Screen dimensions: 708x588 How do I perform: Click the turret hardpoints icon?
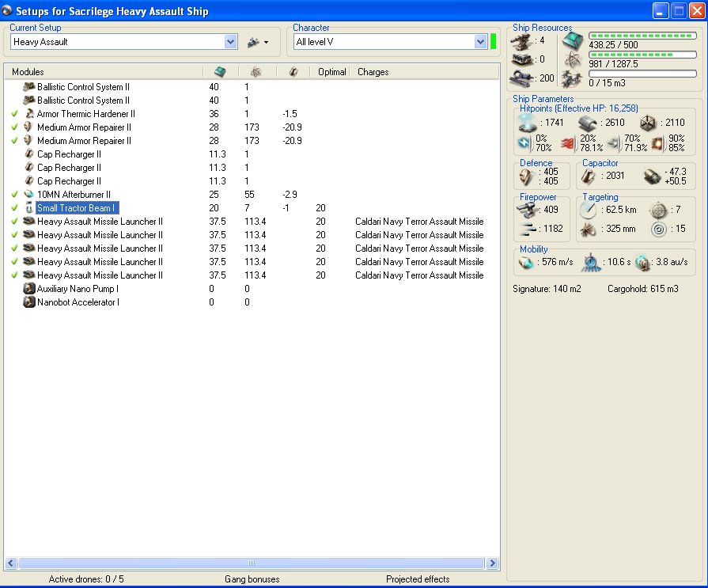[x=521, y=42]
